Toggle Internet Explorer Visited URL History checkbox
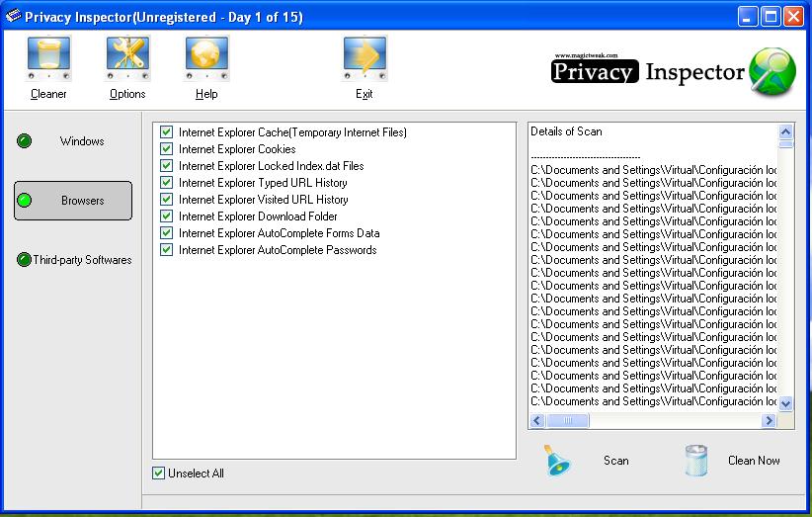Viewport: 812px width, 517px height. point(166,200)
